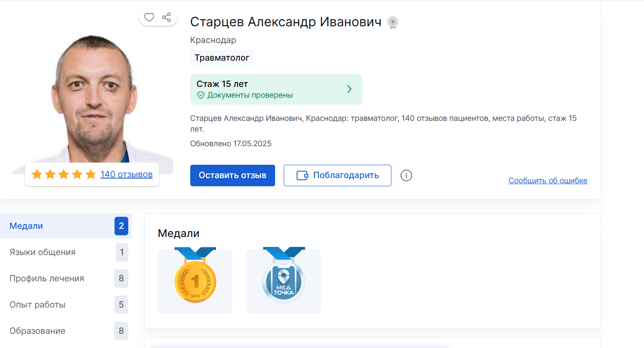Select the Медали sidebar item
Image resolution: width=644 pixels, height=348 pixels.
click(26, 226)
